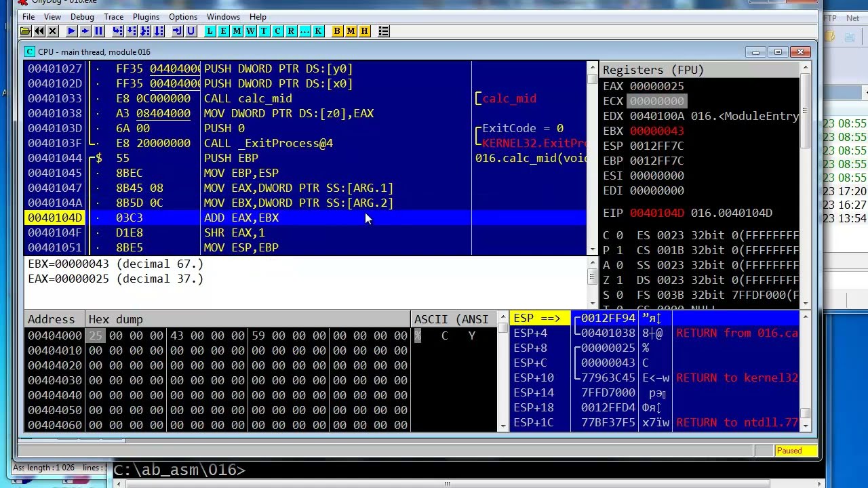The width and height of the screenshot is (868, 488).
Task: Toggle the A flag value in registers
Action: point(620,265)
